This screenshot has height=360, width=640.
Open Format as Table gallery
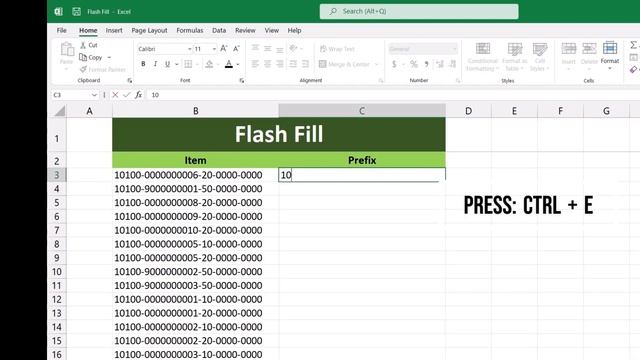click(515, 57)
